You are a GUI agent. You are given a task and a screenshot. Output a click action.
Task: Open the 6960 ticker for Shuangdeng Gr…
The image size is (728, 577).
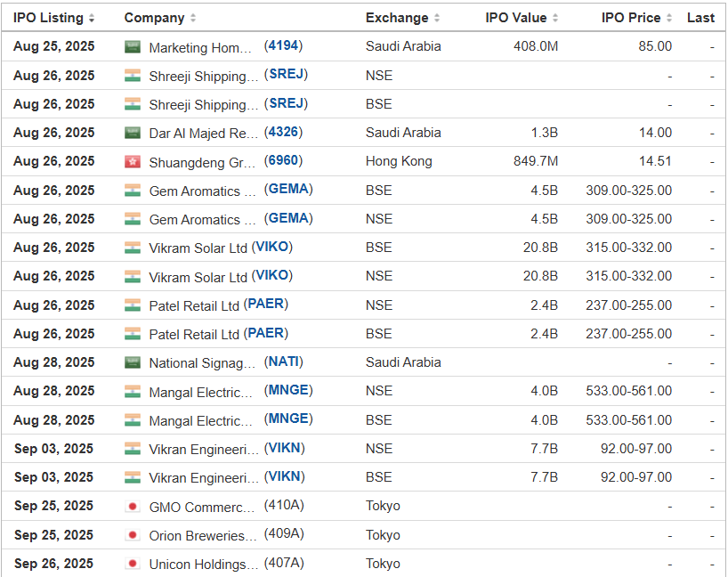coord(283,160)
